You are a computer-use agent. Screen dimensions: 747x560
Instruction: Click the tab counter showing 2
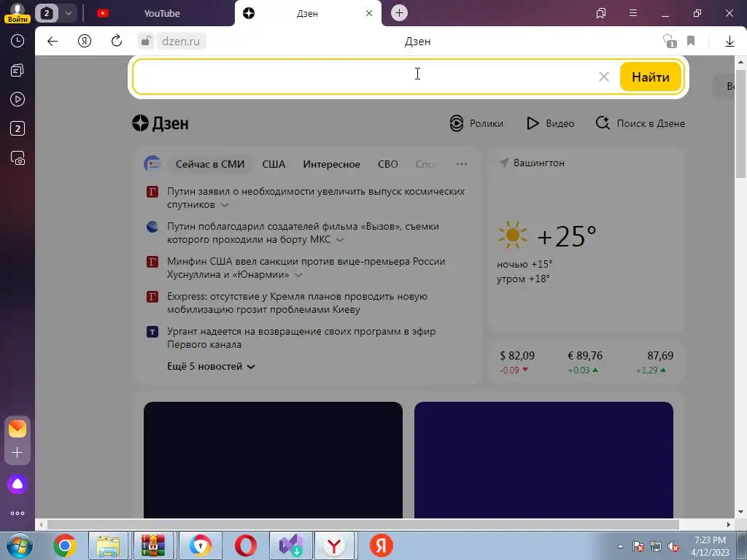point(46,13)
